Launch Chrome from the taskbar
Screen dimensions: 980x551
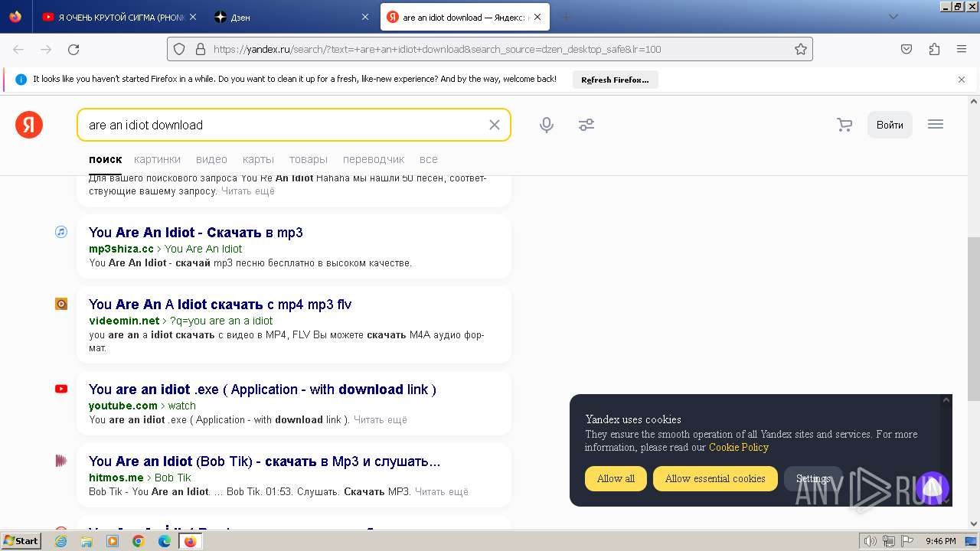(139, 541)
